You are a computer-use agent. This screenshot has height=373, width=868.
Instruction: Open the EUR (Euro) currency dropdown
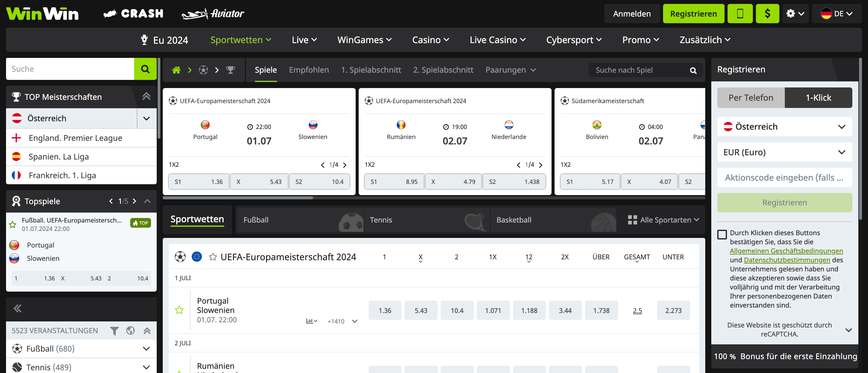(784, 152)
